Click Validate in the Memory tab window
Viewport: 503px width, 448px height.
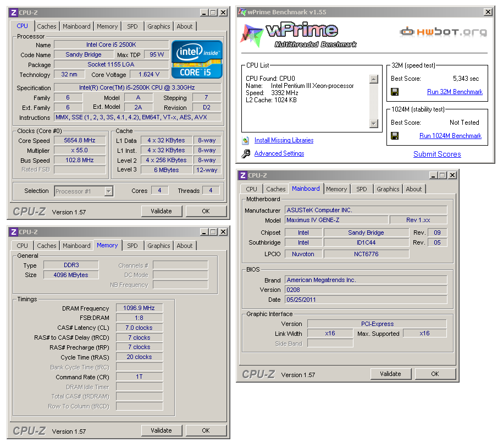pos(162,430)
